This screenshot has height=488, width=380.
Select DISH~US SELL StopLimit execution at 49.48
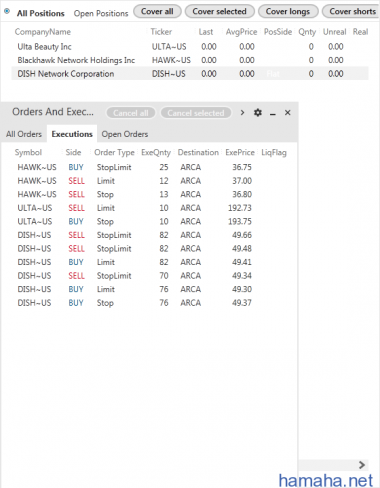149,249
